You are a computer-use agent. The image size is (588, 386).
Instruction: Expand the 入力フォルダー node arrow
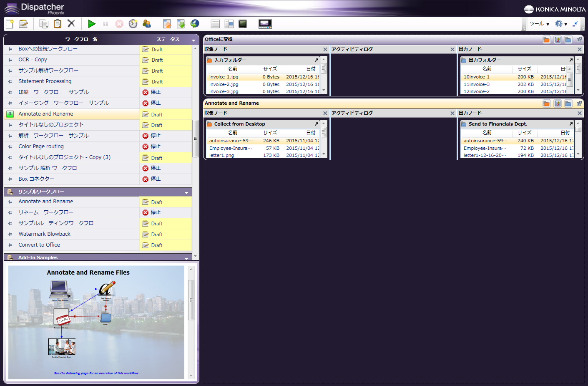point(317,60)
